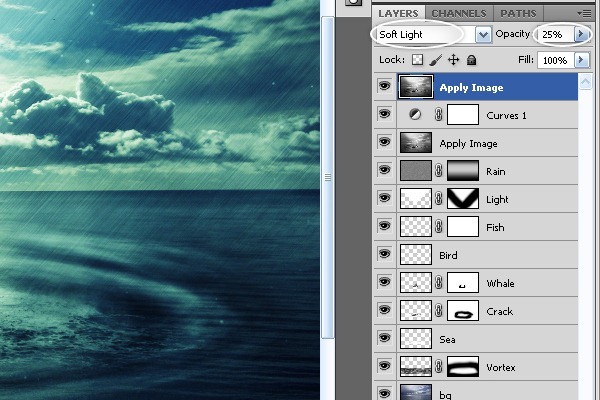Image resolution: width=600 pixels, height=400 pixels.
Task: Click the chain link icon on Whale layer
Action: (438, 284)
